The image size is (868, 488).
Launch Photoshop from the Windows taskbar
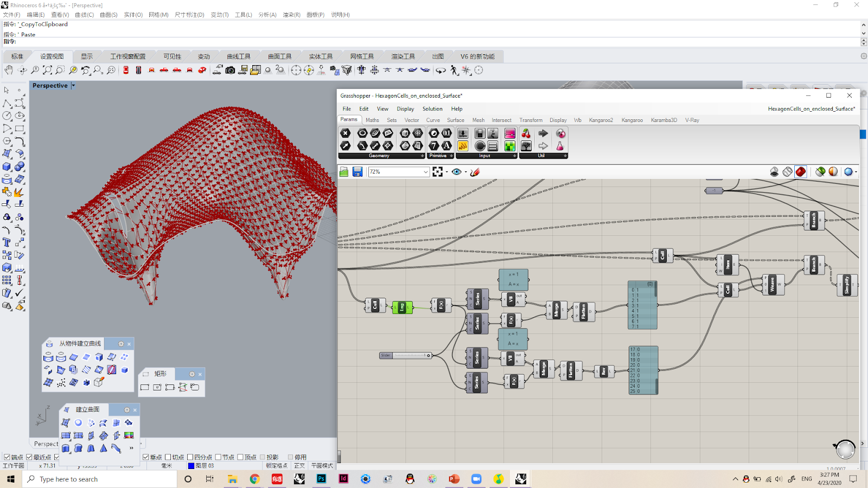321,479
